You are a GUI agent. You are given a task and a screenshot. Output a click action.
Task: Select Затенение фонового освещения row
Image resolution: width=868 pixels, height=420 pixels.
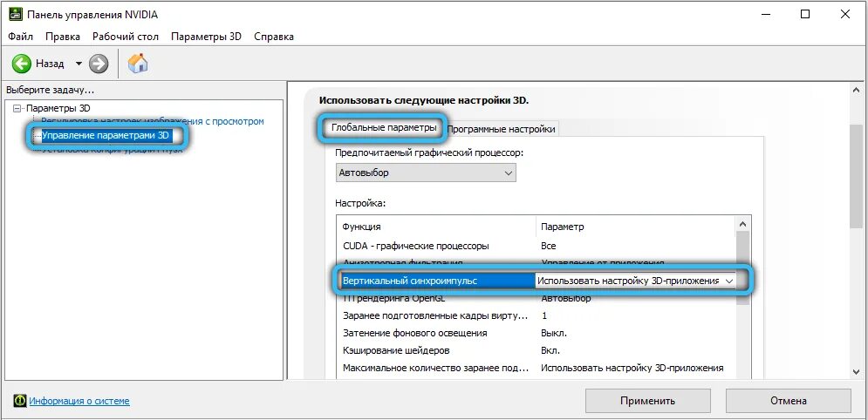537,333
